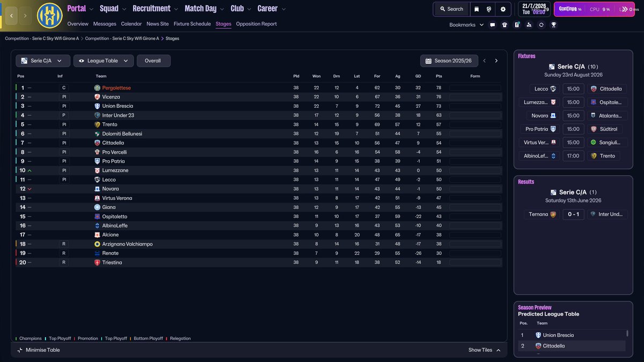Screen dimensions: 644x362
Task: Open the bookmark icon beside Search
Action: [x=476, y=9]
